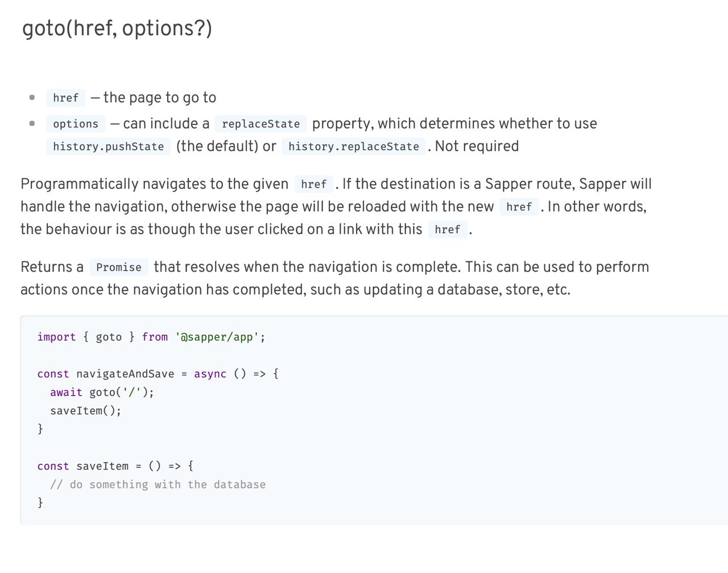The width and height of the screenshot is (728, 573).
Task: Click the async keyword in code block
Action: click(210, 374)
